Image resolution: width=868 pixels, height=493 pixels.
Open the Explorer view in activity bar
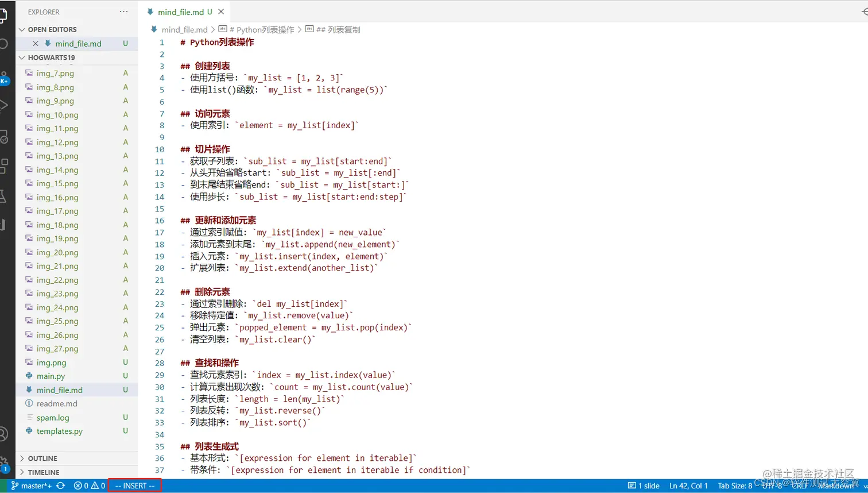[x=3, y=15]
